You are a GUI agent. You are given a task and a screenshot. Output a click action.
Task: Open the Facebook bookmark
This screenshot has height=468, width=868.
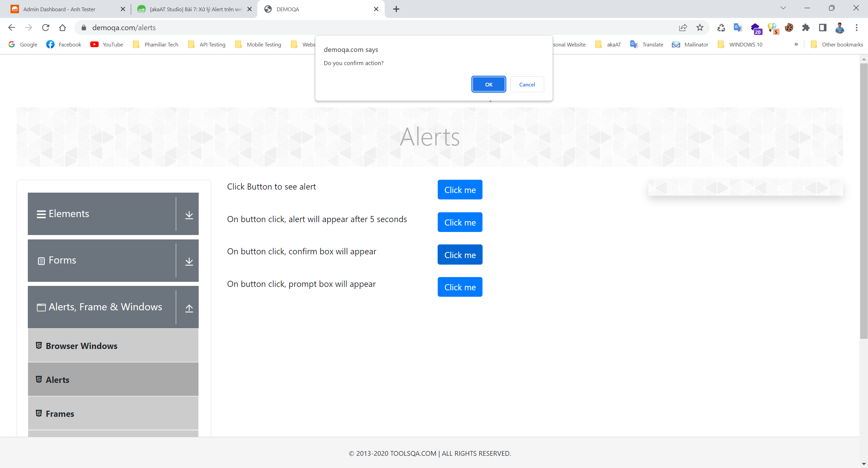(64, 44)
